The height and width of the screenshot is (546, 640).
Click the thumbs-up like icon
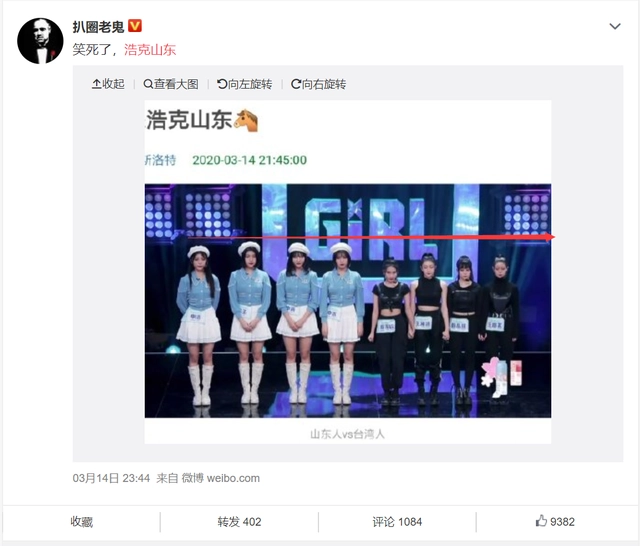pos(541,521)
